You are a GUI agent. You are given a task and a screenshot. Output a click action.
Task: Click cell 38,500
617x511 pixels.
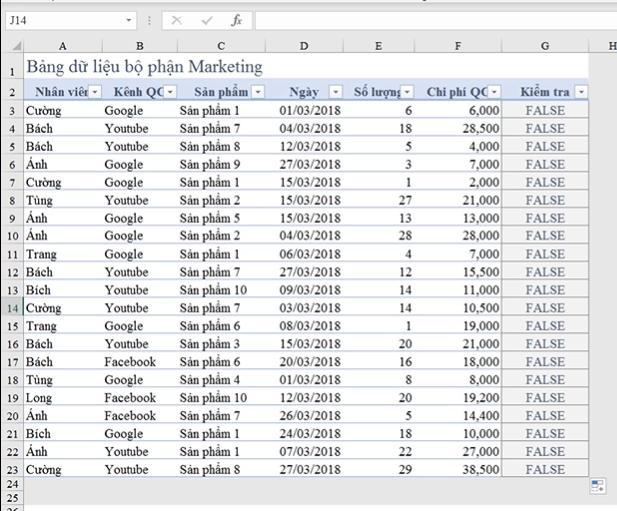click(458, 470)
